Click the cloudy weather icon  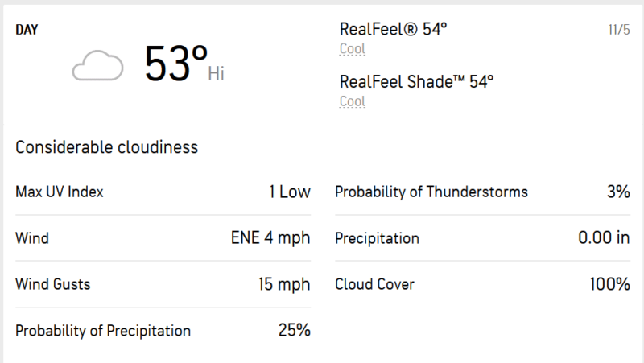click(97, 66)
